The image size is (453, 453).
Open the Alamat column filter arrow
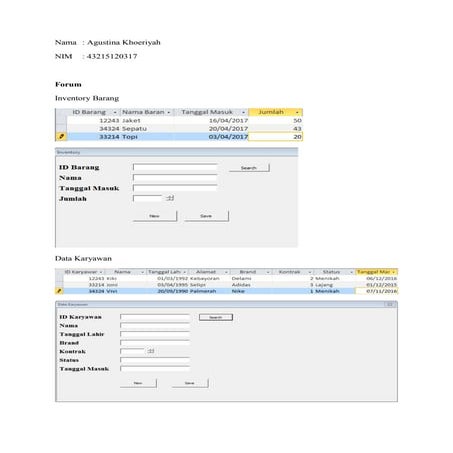(x=226, y=272)
